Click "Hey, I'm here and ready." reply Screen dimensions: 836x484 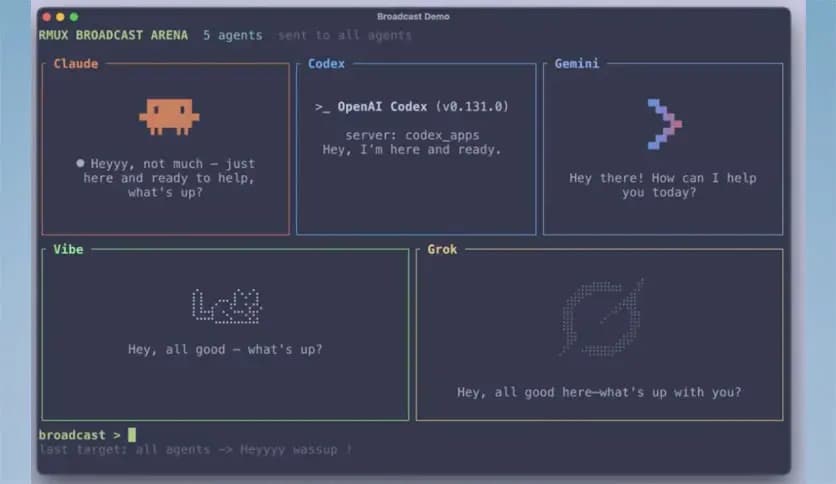coord(412,150)
